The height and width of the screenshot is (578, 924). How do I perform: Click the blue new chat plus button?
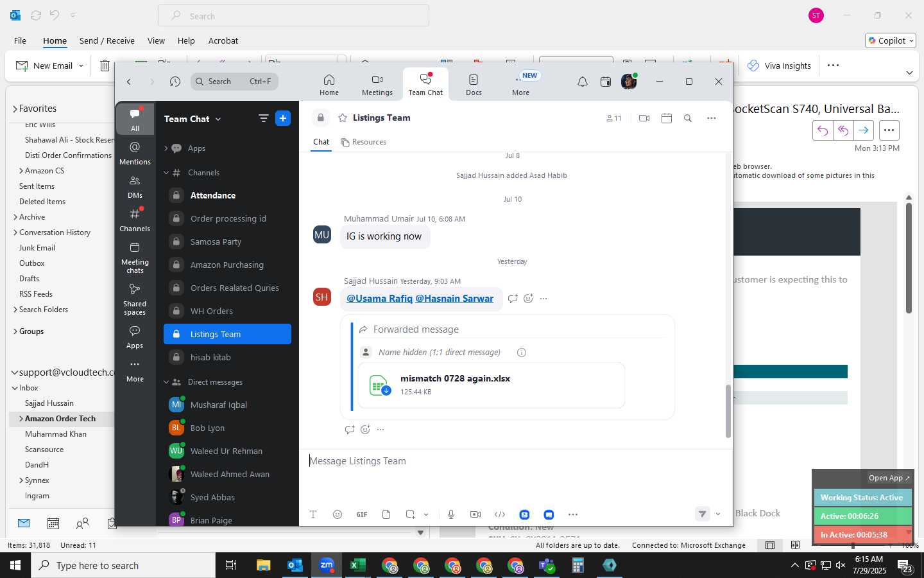[x=283, y=118]
